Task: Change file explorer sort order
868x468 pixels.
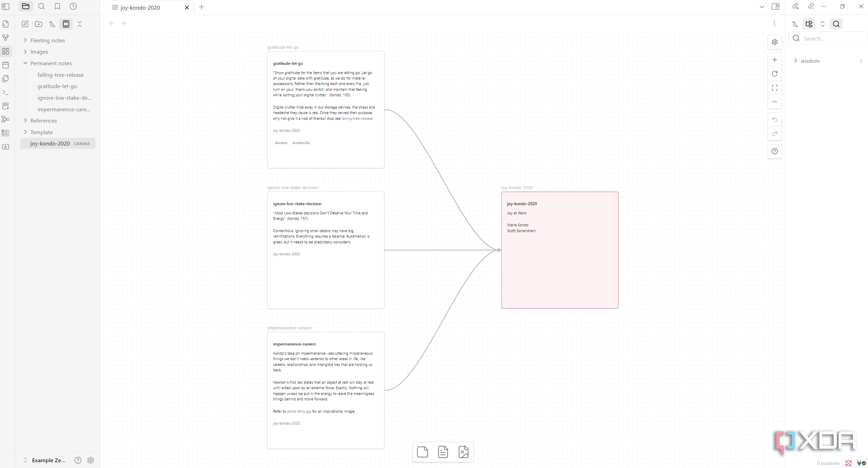Action: (x=52, y=24)
